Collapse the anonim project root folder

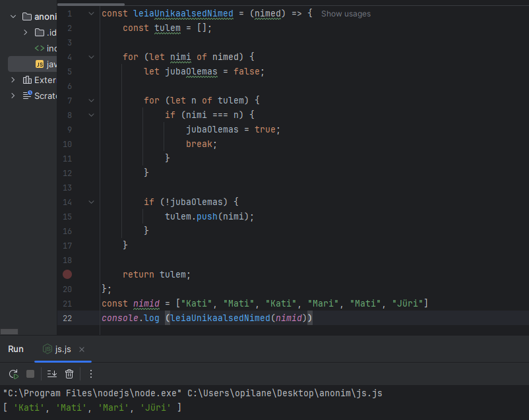13,16
